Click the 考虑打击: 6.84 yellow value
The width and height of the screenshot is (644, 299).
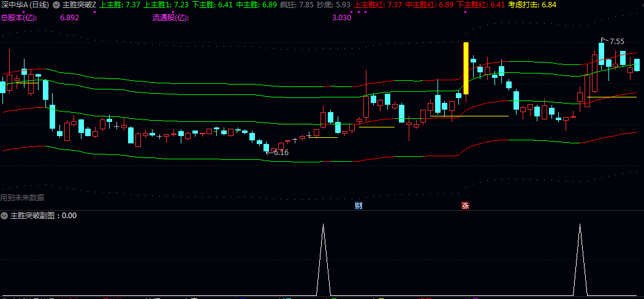531,6
